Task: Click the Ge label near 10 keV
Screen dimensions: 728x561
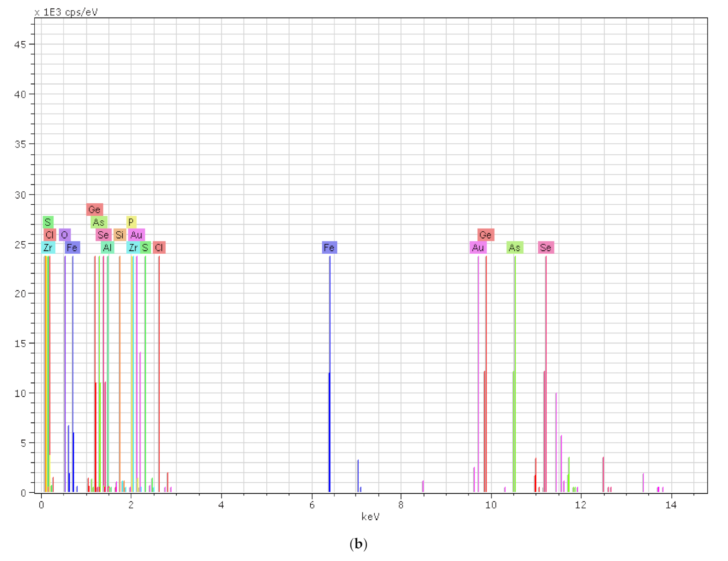Action: [485, 235]
